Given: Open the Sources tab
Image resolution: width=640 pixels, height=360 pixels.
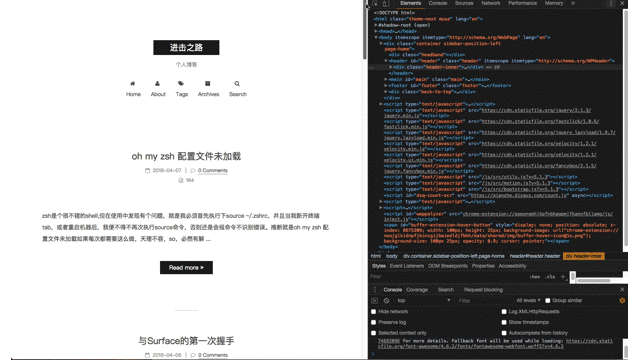Looking at the screenshot, I should (x=464, y=3).
